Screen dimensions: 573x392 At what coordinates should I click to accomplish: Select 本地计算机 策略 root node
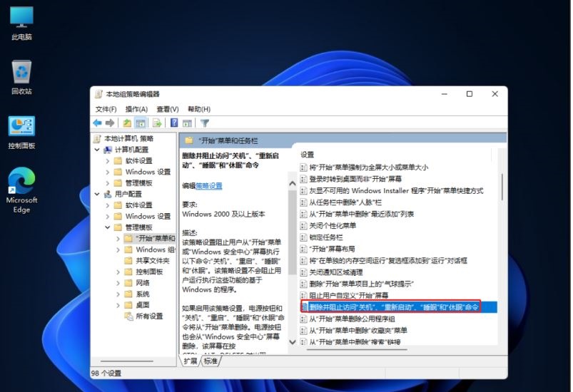tap(128, 139)
